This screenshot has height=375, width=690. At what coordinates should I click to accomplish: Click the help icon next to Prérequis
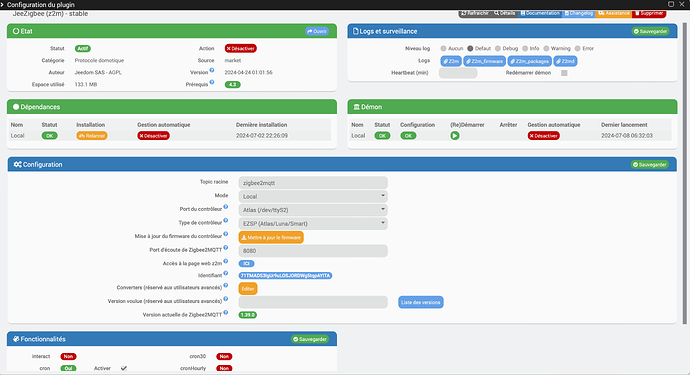[212, 82]
